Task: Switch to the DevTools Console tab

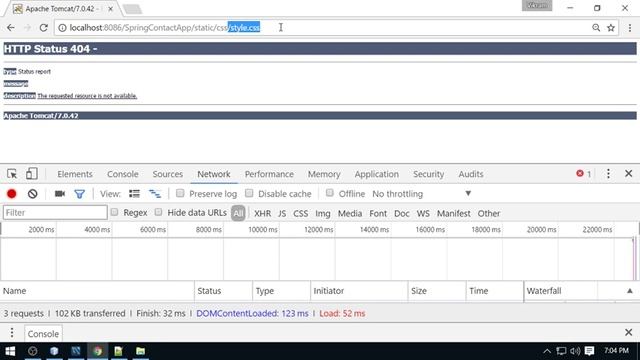Action: click(x=122, y=174)
